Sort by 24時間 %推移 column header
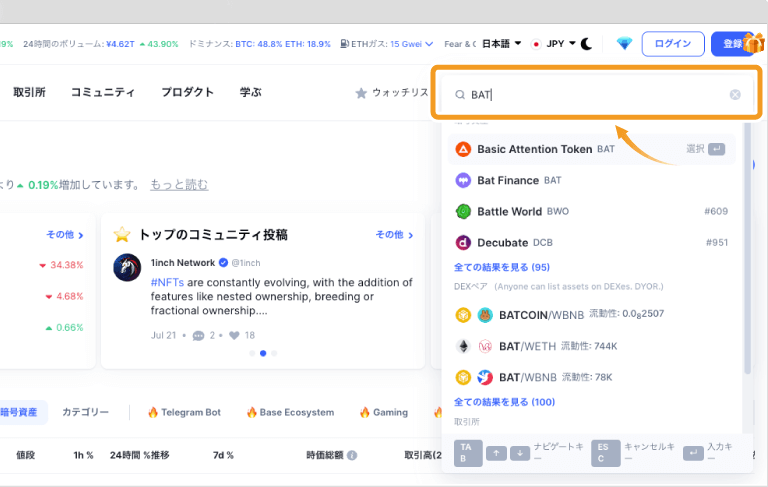 (140, 455)
